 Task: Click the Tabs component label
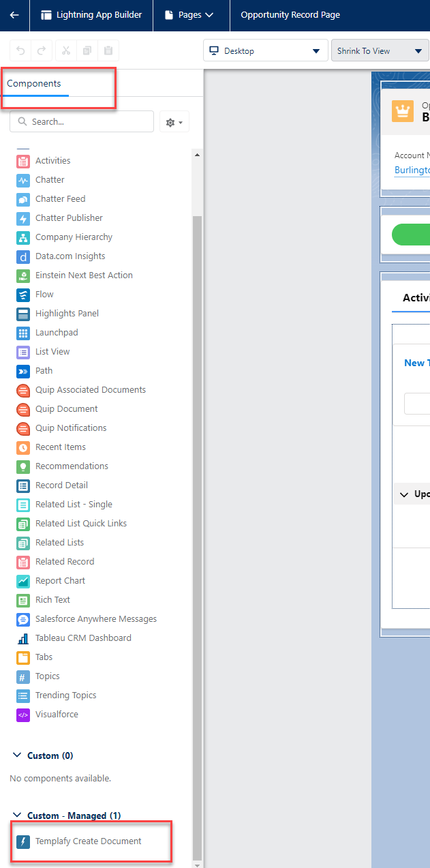pos(44,657)
